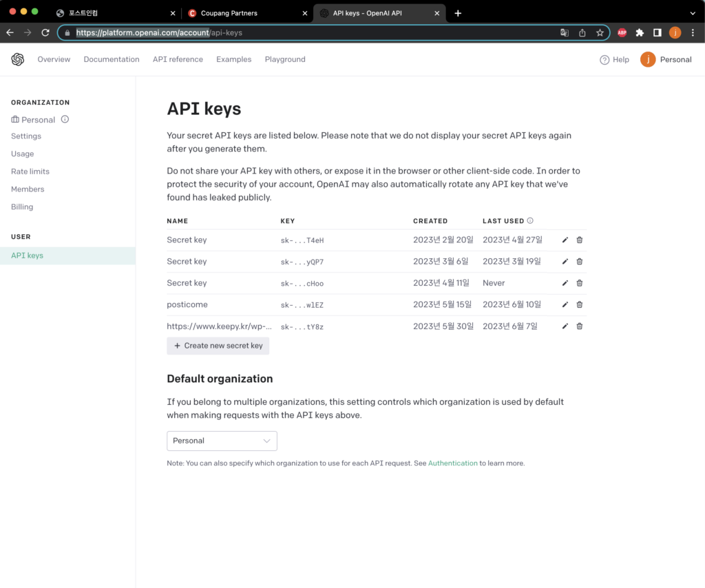705x588 pixels.
Task: Open the Help question mark icon
Action: 604,60
